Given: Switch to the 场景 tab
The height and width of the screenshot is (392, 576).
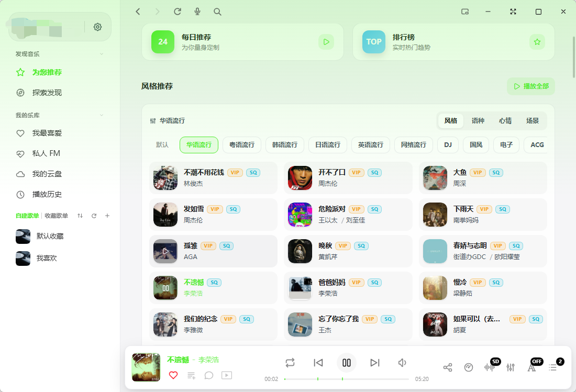Looking at the screenshot, I should tap(533, 121).
